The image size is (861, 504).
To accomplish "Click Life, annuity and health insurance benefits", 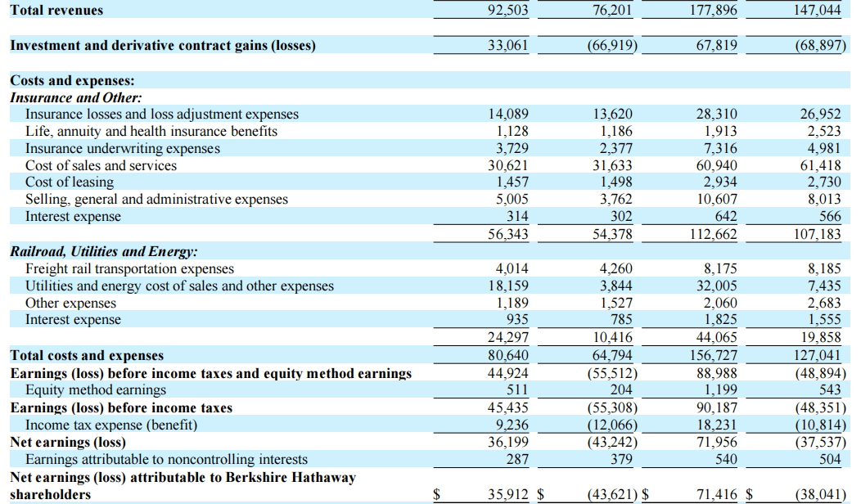I will click(151, 131).
